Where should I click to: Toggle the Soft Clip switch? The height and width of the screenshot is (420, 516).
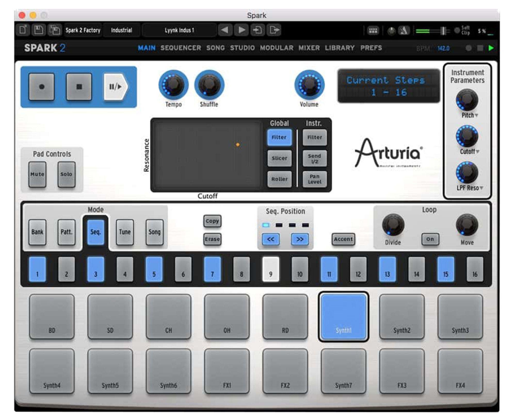point(457,30)
